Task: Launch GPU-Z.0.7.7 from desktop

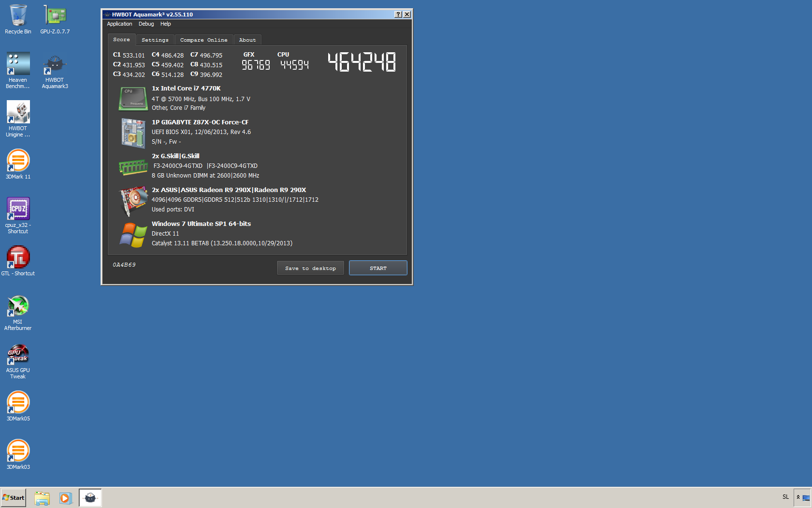Action: tap(55, 19)
